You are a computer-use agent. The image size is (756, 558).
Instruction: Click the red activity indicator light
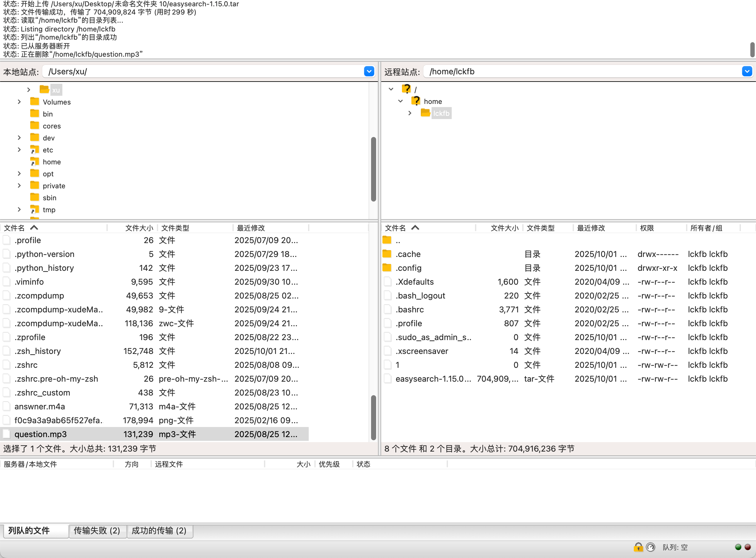[x=747, y=547]
